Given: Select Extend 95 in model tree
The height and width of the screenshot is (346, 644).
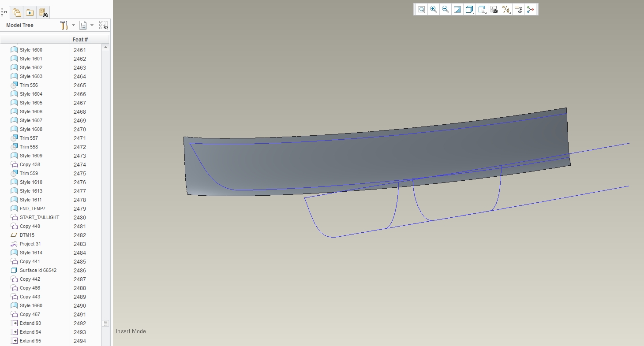Looking at the screenshot, I should coord(30,341).
